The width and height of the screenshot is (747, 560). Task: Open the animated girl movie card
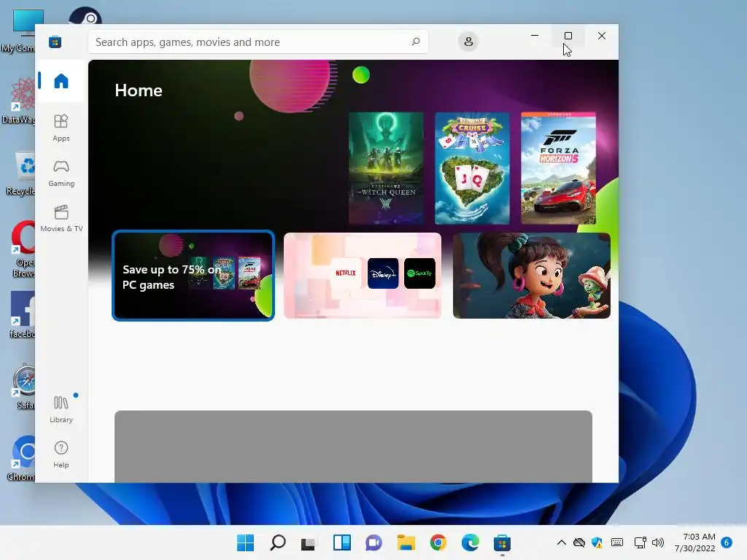532,276
